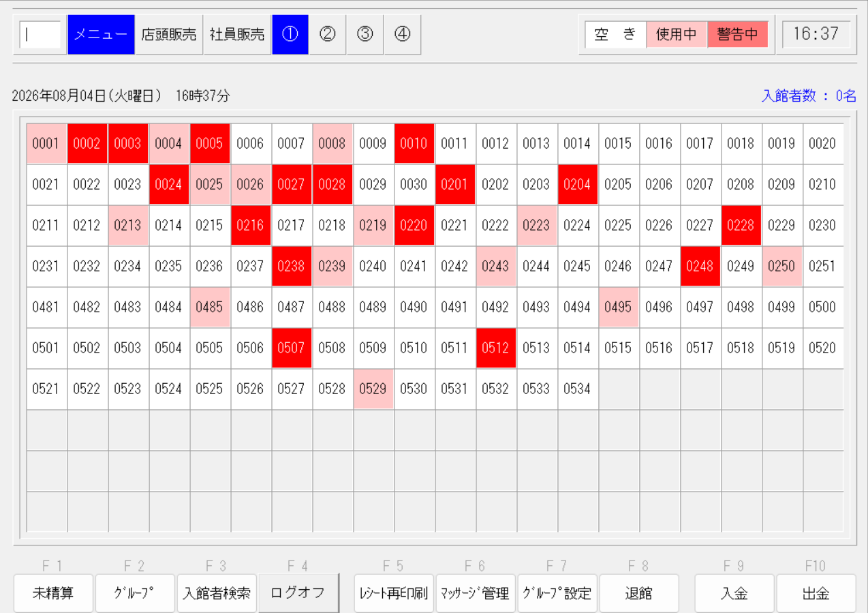
Task: Choose locker 0250
Action: click(782, 267)
